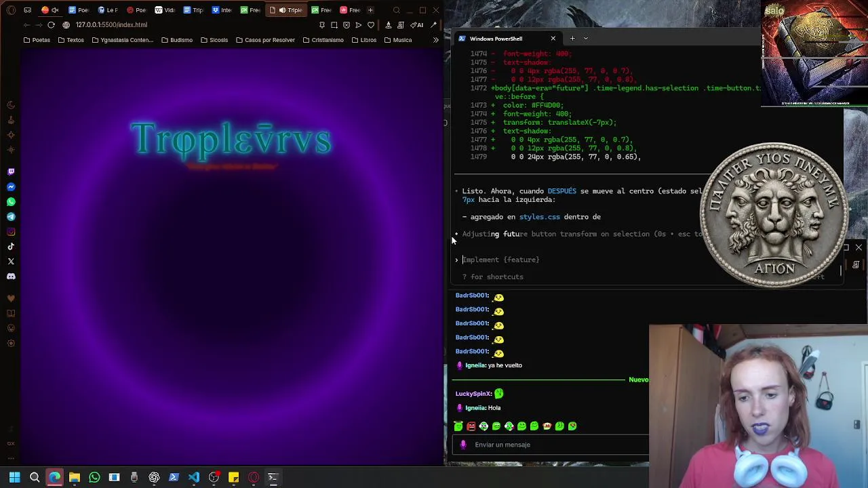
Task: Open the browser search tabs magnifier
Action: (397, 10)
